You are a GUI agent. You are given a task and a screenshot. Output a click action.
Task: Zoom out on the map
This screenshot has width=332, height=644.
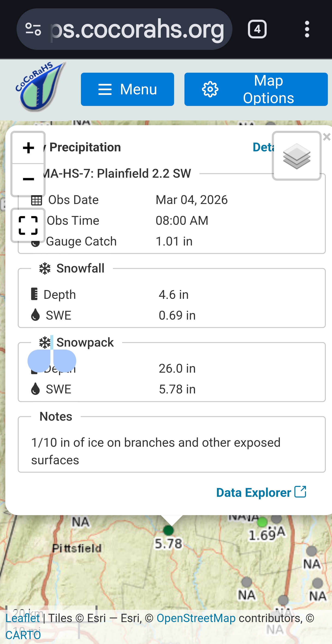(x=28, y=179)
